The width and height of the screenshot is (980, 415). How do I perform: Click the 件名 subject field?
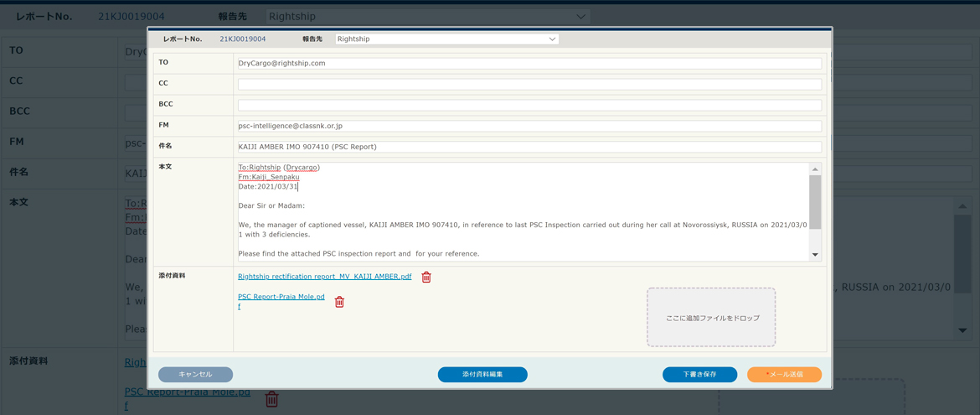tap(529, 147)
